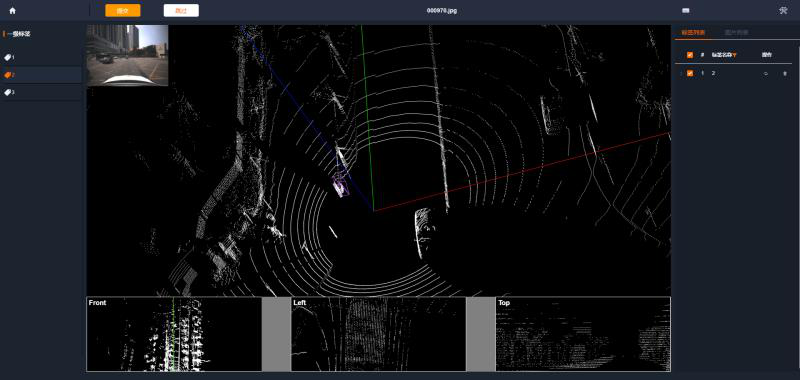The height and width of the screenshot is (380, 800).
Task: Delete annotation 2 with trash icon
Action: click(785, 73)
